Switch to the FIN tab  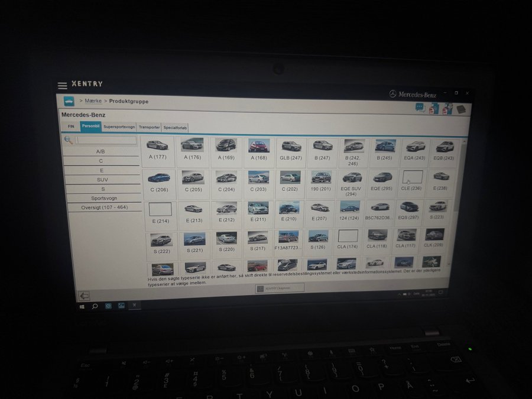tap(71, 126)
